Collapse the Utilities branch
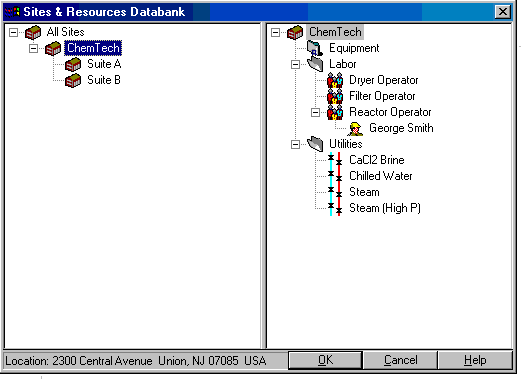The image size is (521, 379). pos(295,144)
